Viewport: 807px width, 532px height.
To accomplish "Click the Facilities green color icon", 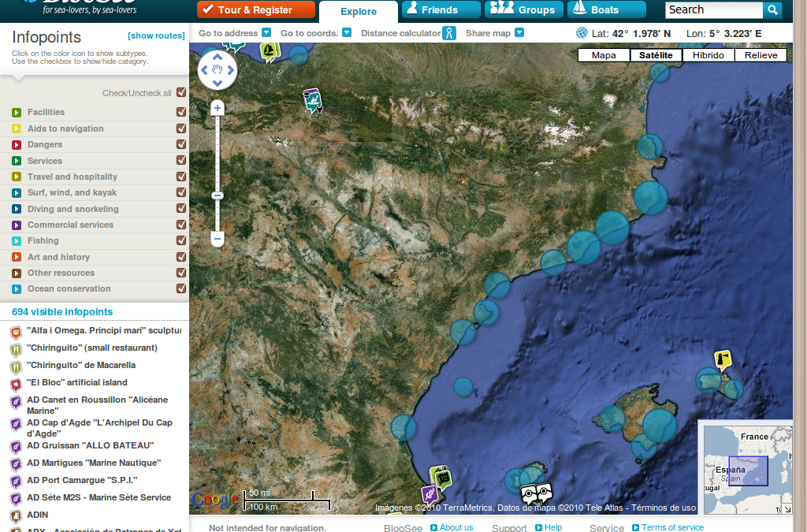I will click(17, 113).
